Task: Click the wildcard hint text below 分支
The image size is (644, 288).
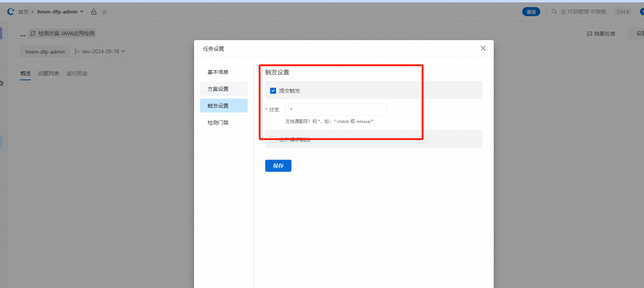Action: pos(329,121)
